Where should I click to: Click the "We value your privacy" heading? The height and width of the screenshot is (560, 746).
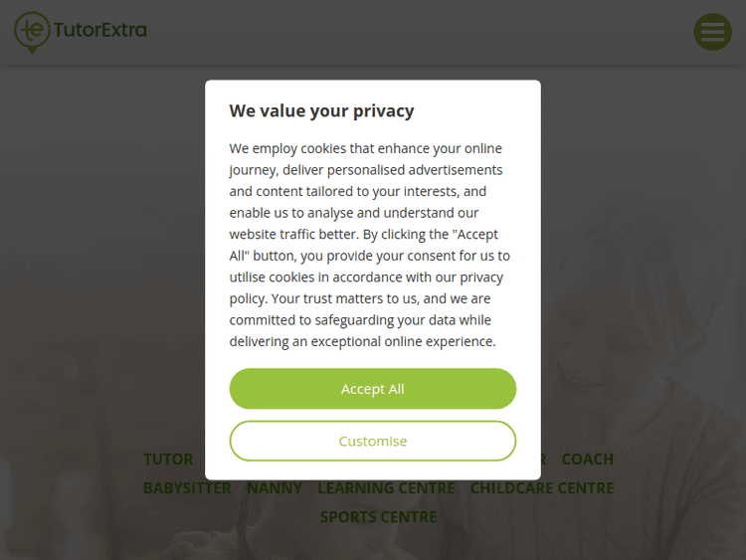pos(321,110)
